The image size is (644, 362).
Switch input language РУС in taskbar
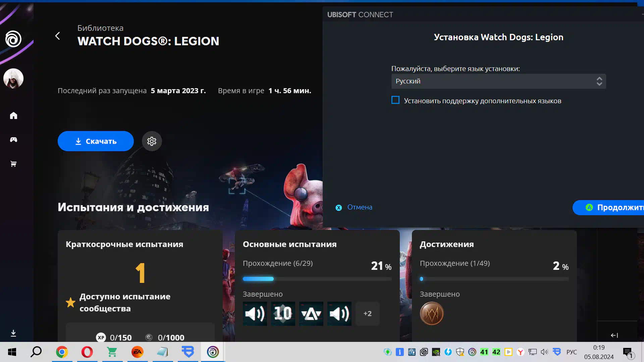572,352
